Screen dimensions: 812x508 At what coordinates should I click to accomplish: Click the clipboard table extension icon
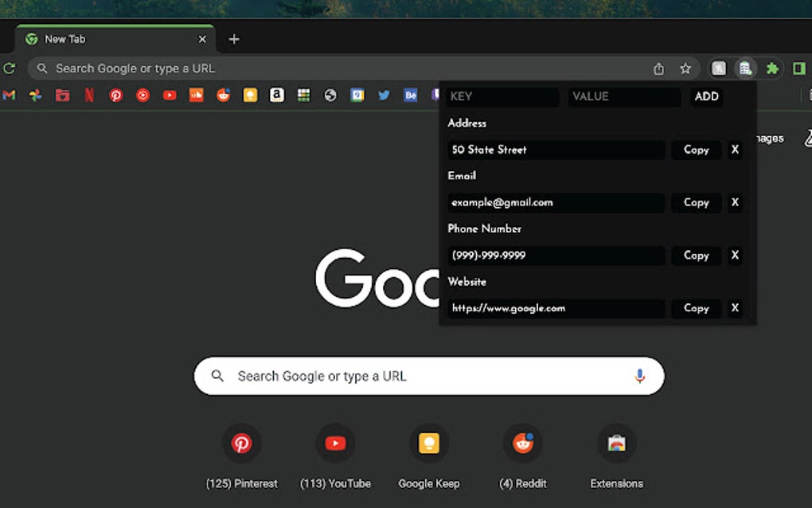click(x=745, y=68)
